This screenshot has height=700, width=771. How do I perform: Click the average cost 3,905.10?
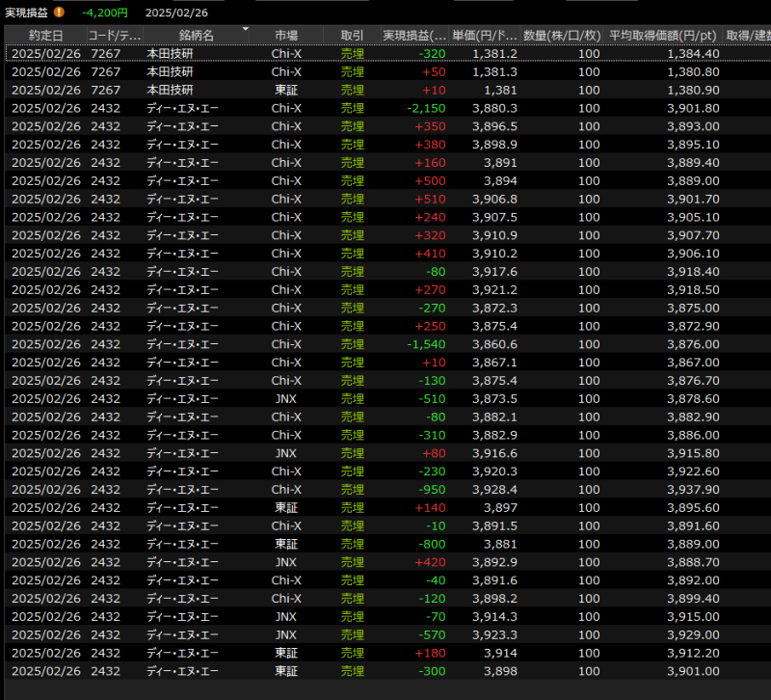pos(693,218)
